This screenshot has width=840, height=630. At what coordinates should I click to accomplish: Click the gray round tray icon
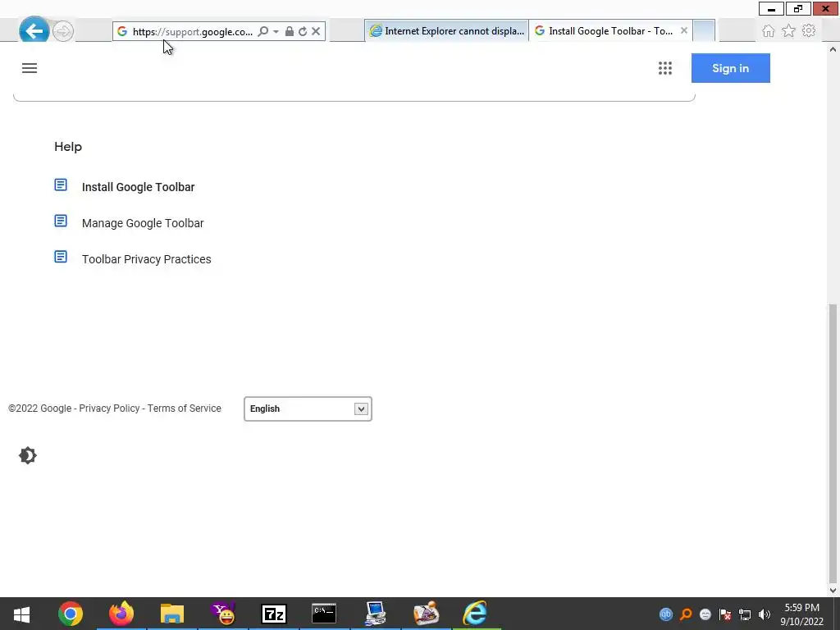tap(705, 614)
